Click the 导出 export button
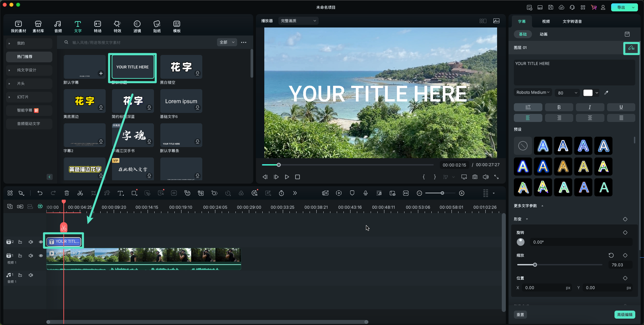644x325 pixels. click(x=621, y=7)
